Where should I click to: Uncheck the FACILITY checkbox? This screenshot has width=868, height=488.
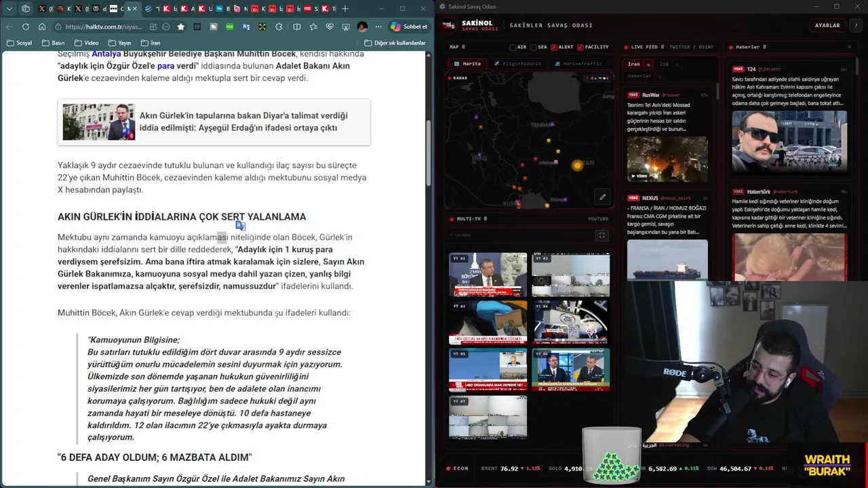point(580,47)
